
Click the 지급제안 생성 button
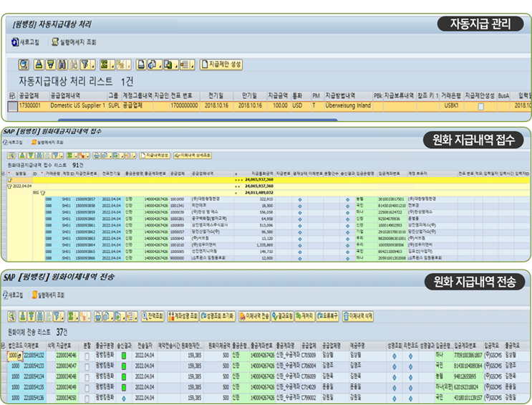point(224,64)
